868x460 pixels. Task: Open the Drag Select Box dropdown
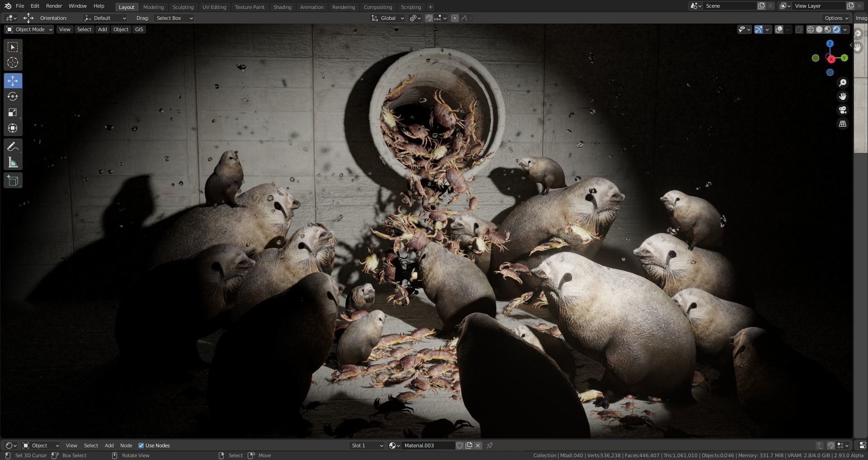click(x=174, y=18)
